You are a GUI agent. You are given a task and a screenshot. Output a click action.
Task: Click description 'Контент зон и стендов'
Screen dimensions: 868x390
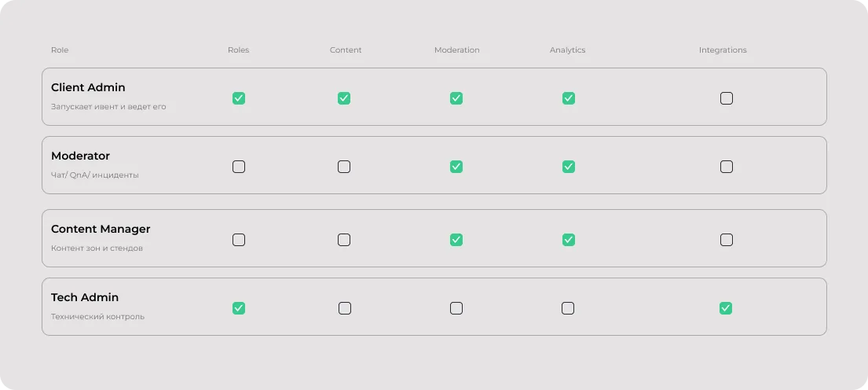coord(97,248)
